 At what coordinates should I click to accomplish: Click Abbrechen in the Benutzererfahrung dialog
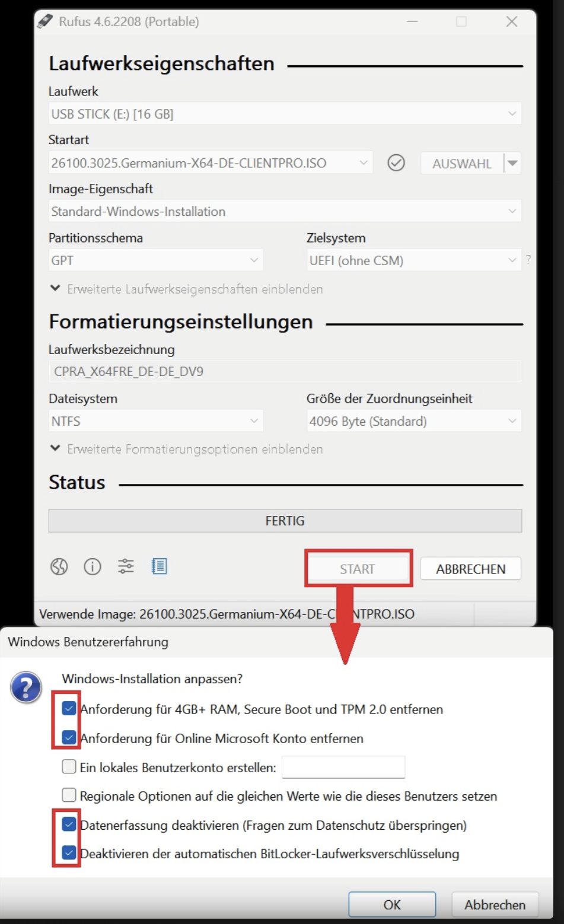[x=495, y=904]
